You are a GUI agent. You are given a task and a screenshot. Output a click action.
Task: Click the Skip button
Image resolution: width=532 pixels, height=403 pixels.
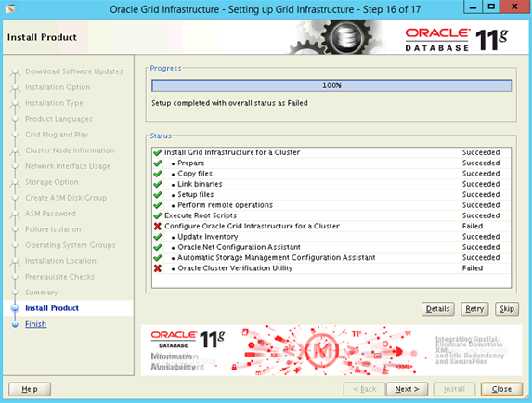point(507,308)
